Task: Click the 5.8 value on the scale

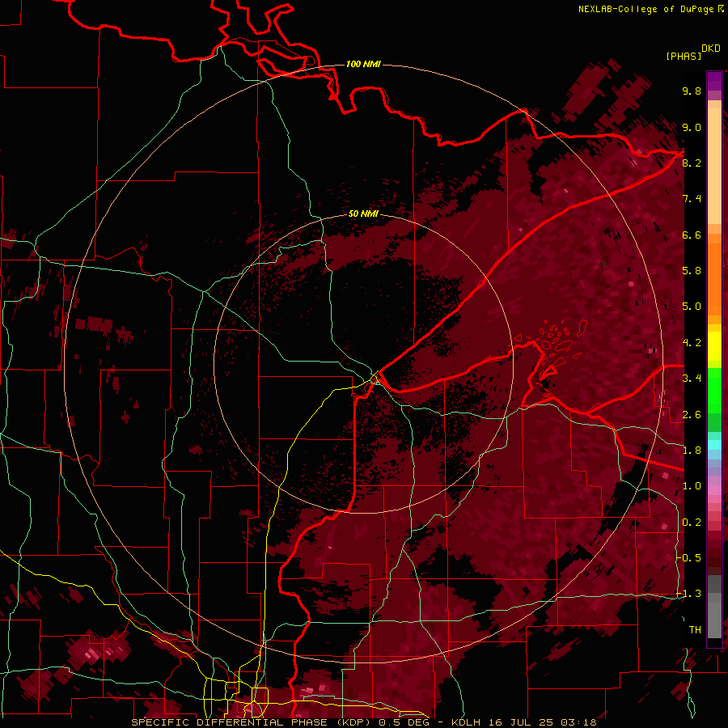Action: click(x=692, y=271)
